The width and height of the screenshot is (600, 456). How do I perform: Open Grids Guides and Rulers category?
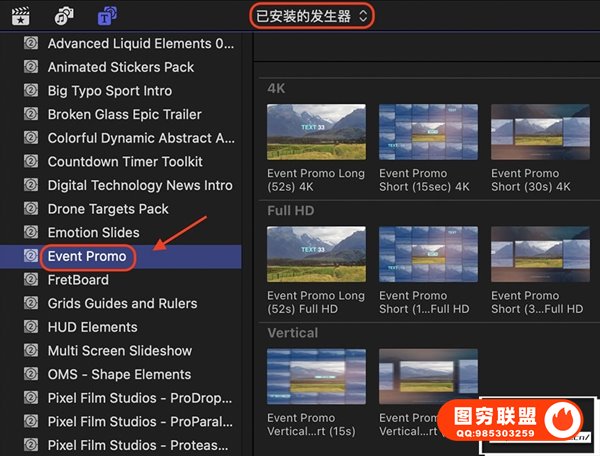click(x=122, y=303)
